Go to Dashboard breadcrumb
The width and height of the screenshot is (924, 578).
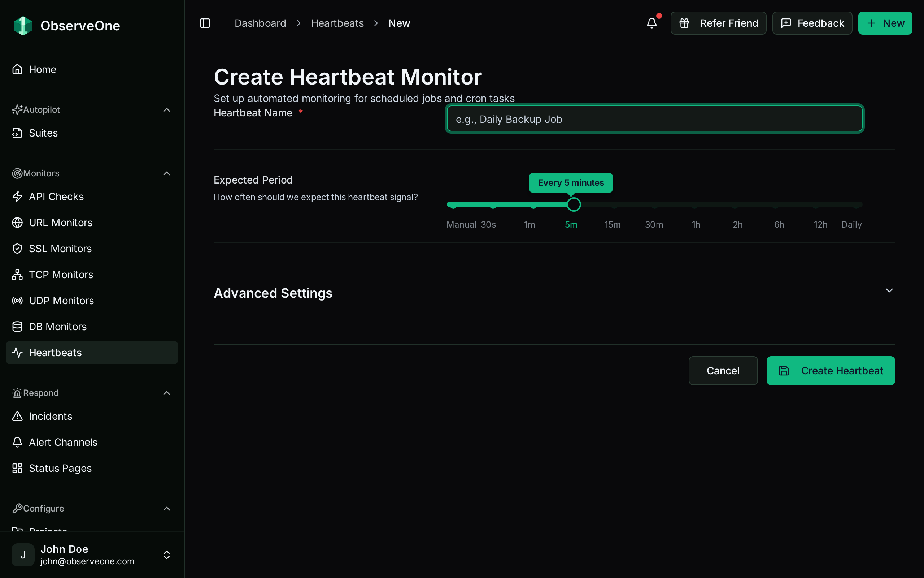(260, 23)
